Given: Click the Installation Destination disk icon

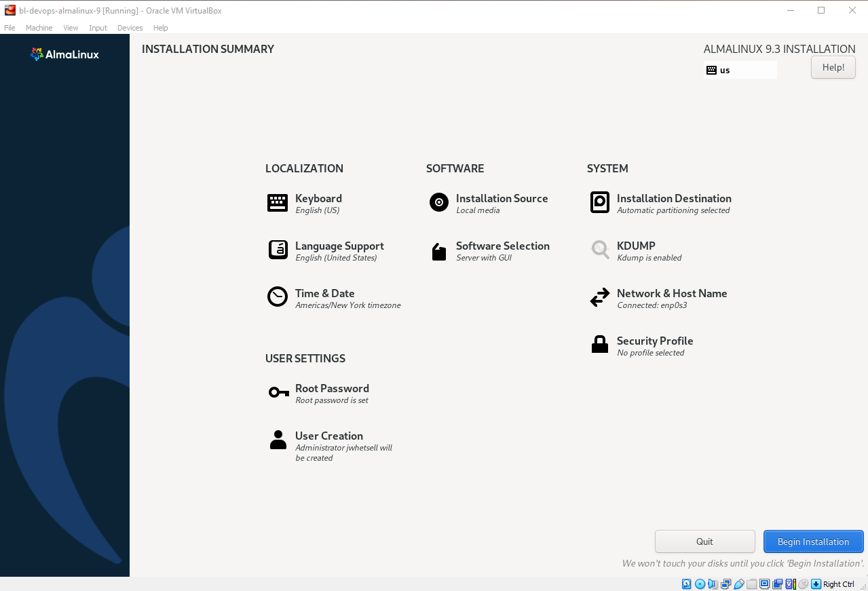Looking at the screenshot, I should [x=600, y=202].
